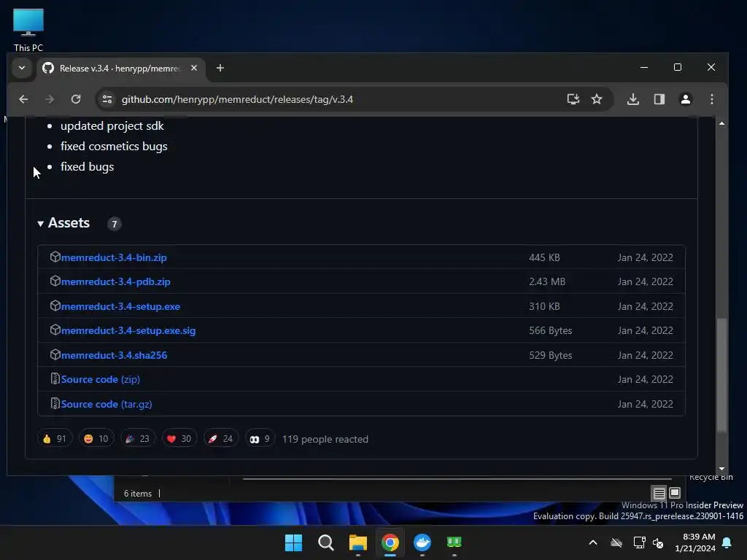
Task: Click '445 KB' size text
Action: [x=544, y=257]
